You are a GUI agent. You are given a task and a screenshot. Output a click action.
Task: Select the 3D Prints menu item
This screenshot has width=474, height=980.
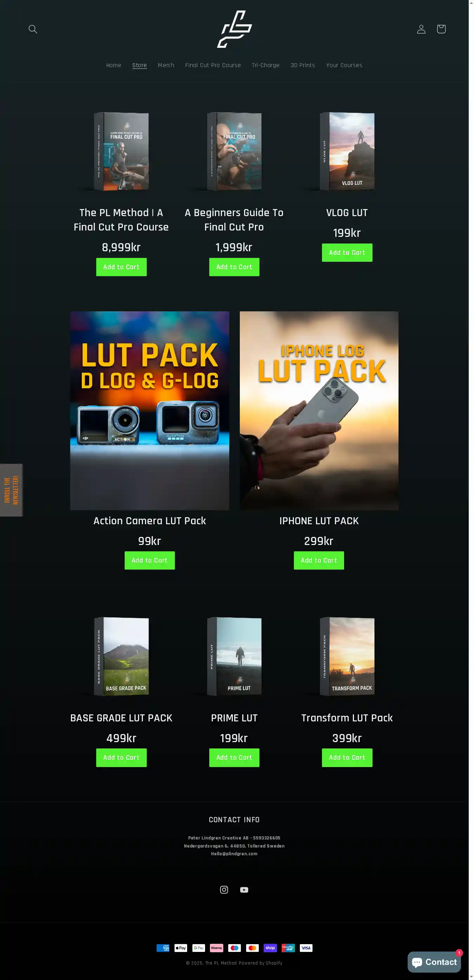click(x=303, y=65)
